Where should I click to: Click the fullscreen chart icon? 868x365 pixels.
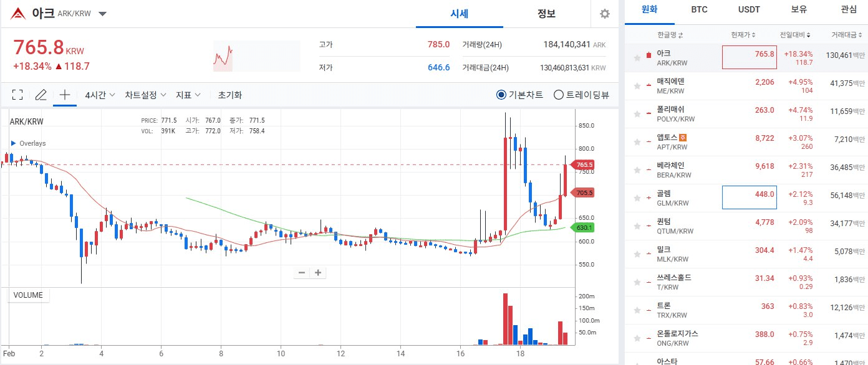tap(17, 95)
